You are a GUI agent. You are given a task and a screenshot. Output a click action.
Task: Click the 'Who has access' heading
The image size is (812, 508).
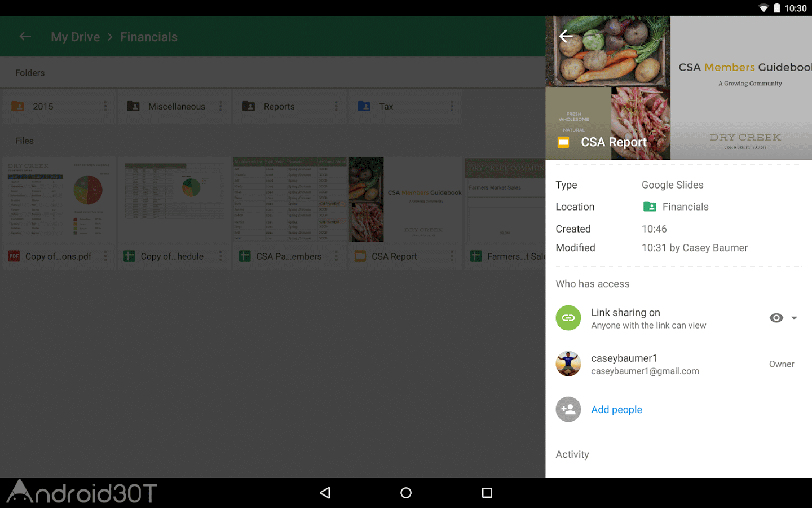click(593, 284)
